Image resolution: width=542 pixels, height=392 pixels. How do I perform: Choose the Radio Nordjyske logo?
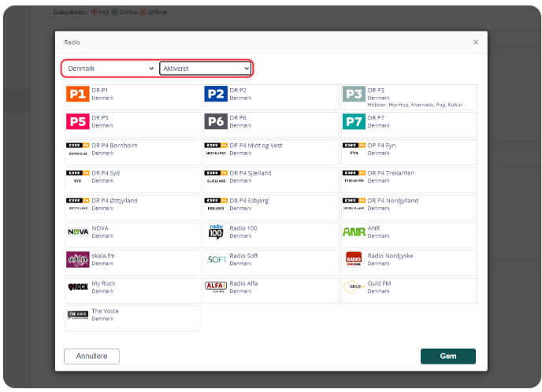coord(354,259)
